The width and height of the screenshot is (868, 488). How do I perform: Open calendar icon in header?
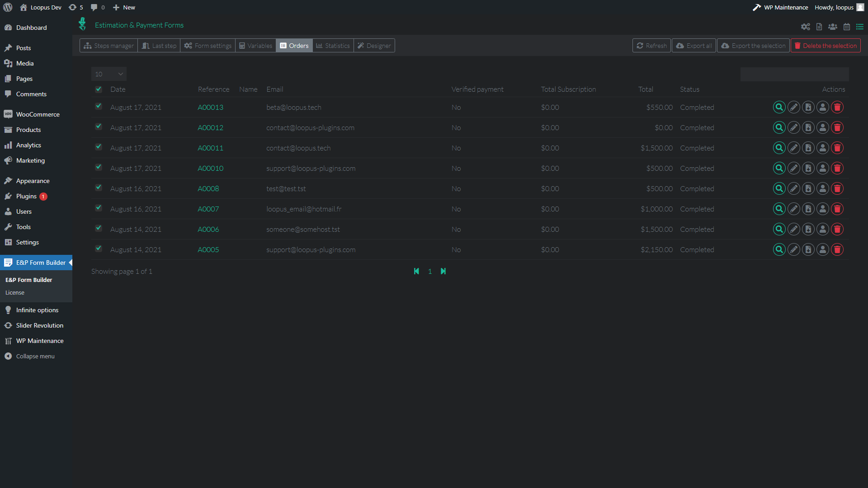(847, 27)
